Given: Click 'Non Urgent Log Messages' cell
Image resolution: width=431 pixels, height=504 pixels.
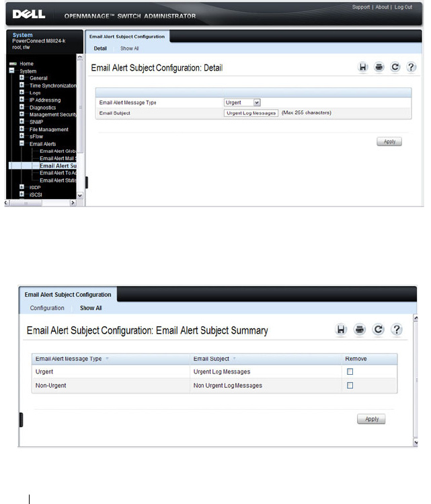Looking at the screenshot, I should pos(227,386).
